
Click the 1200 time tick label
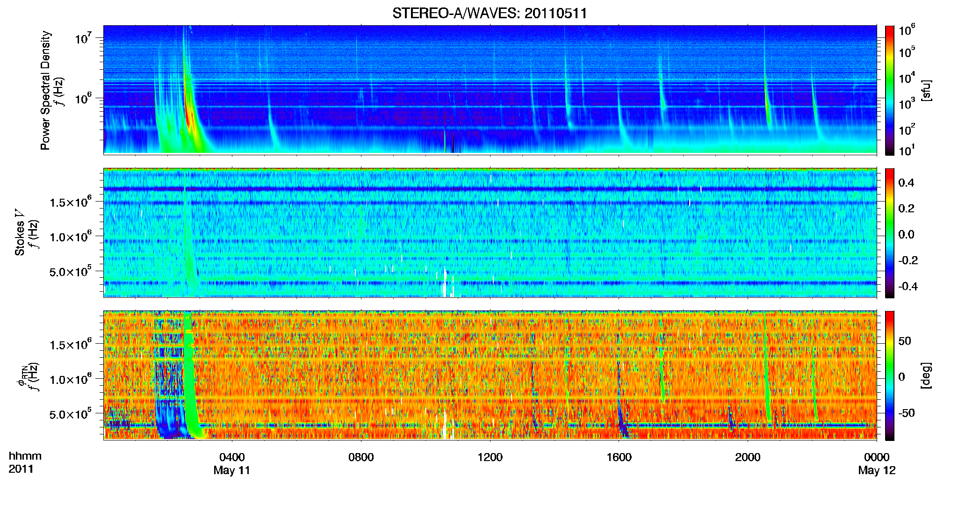tap(490, 457)
